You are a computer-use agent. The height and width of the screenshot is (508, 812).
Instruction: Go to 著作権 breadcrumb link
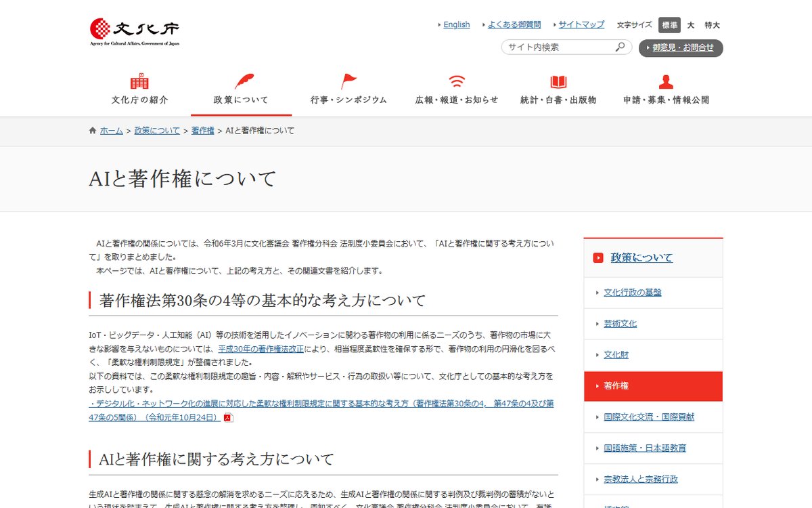(x=202, y=131)
